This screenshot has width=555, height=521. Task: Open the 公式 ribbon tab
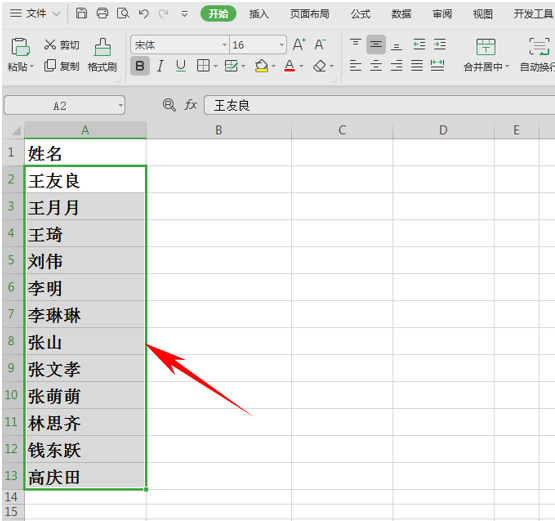click(360, 14)
